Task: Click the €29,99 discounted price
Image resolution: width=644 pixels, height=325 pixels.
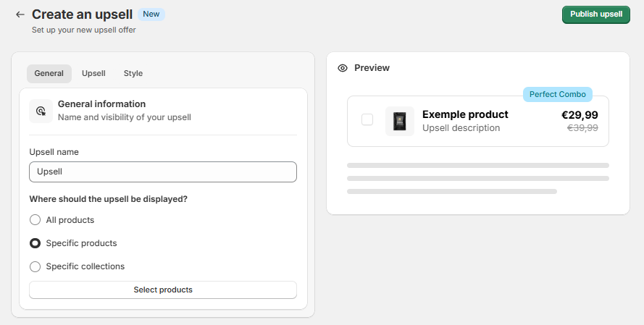Action: point(580,114)
